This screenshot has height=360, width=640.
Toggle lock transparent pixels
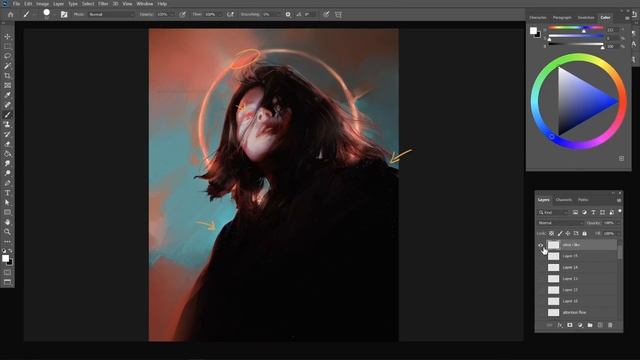coord(551,233)
